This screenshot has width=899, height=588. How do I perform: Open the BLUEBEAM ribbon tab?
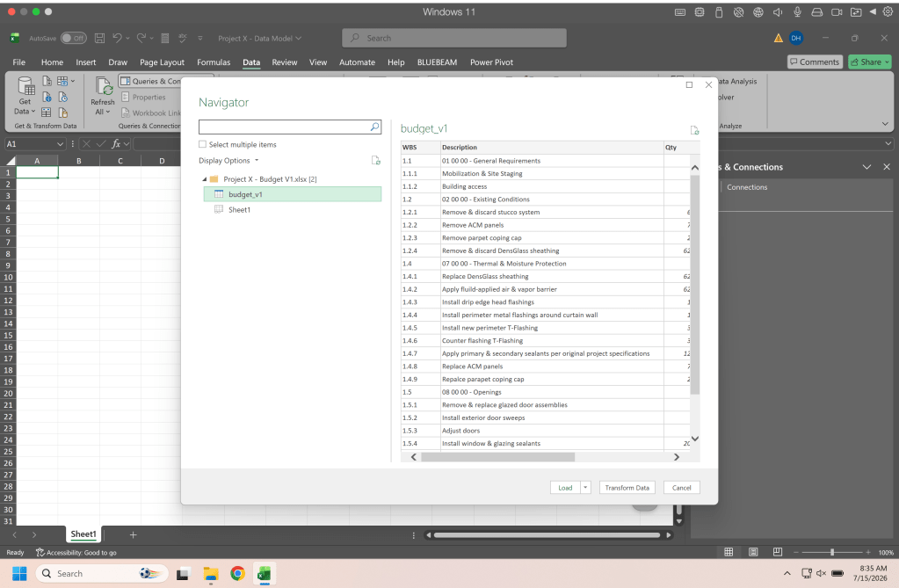tap(437, 62)
